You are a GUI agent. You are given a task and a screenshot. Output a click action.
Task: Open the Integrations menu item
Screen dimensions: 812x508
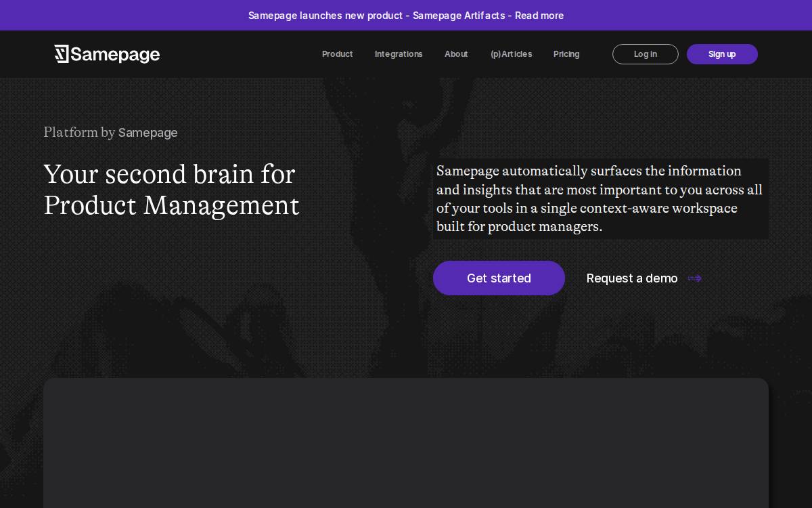click(399, 54)
